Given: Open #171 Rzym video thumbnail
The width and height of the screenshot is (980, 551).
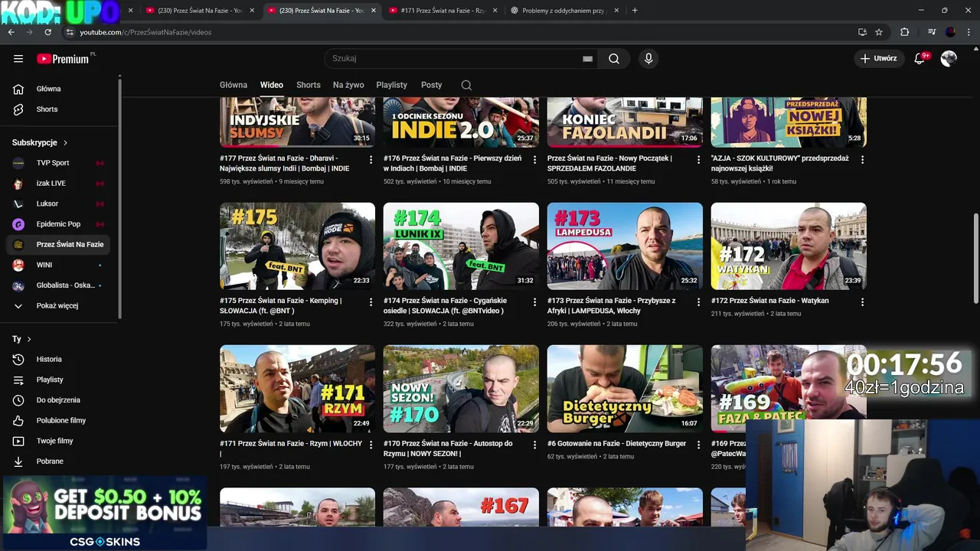Looking at the screenshot, I should tap(297, 389).
